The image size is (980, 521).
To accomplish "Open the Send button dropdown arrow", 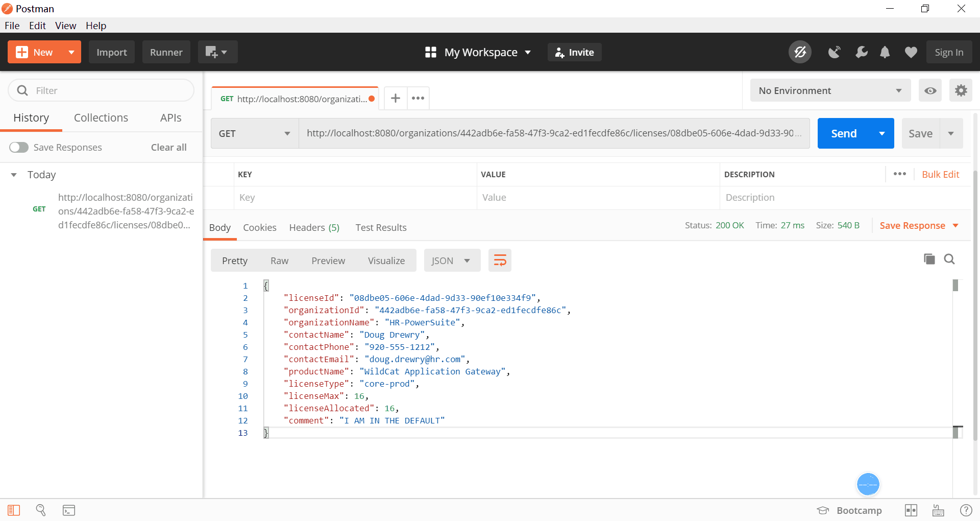I will point(882,133).
